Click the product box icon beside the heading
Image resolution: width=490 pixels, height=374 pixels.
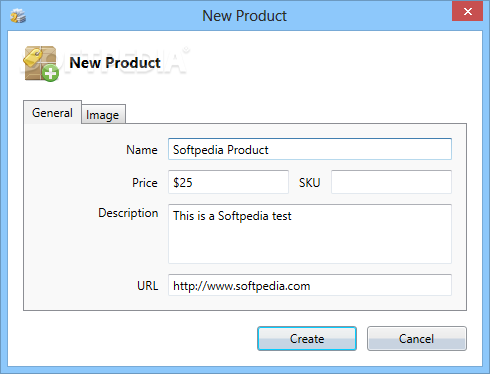tap(41, 64)
